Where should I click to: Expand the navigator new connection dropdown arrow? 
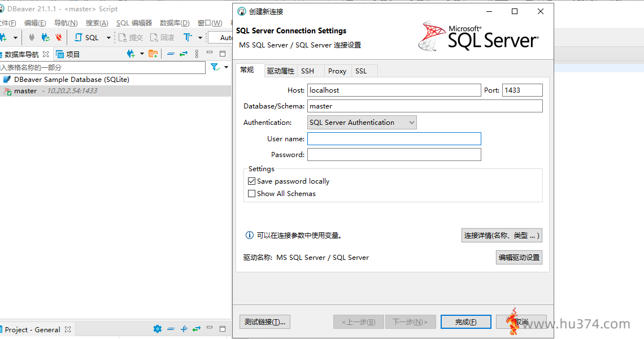click(142, 54)
